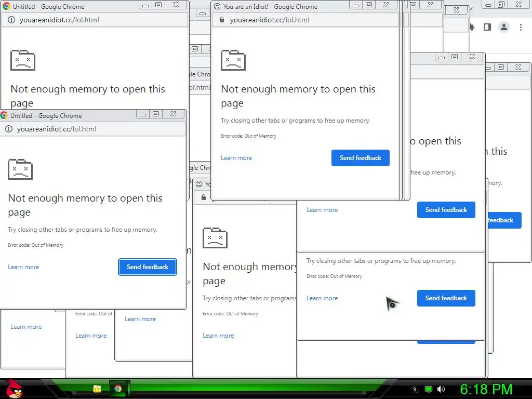
Task: Open Learn more link at far bottom-left window
Action: (26, 327)
